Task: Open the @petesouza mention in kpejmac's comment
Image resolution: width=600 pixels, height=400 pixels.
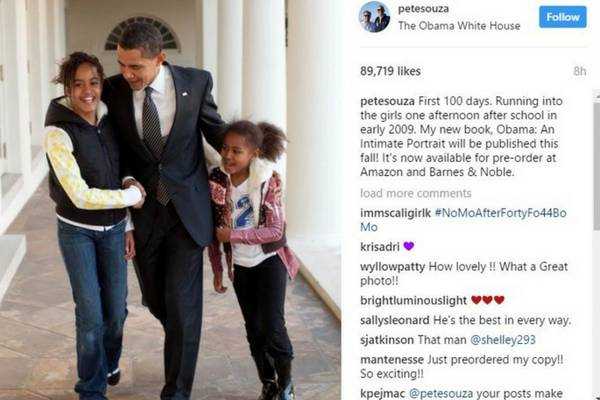Action: tap(441, 394)
